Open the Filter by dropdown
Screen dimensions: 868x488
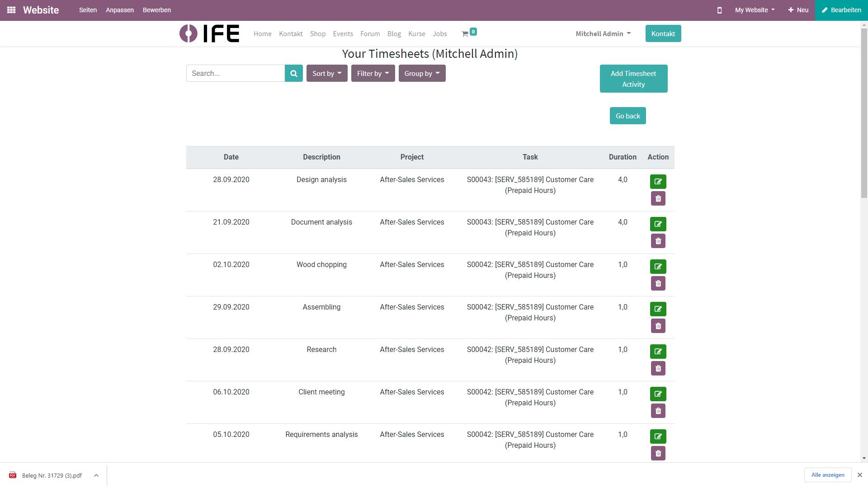373,73
